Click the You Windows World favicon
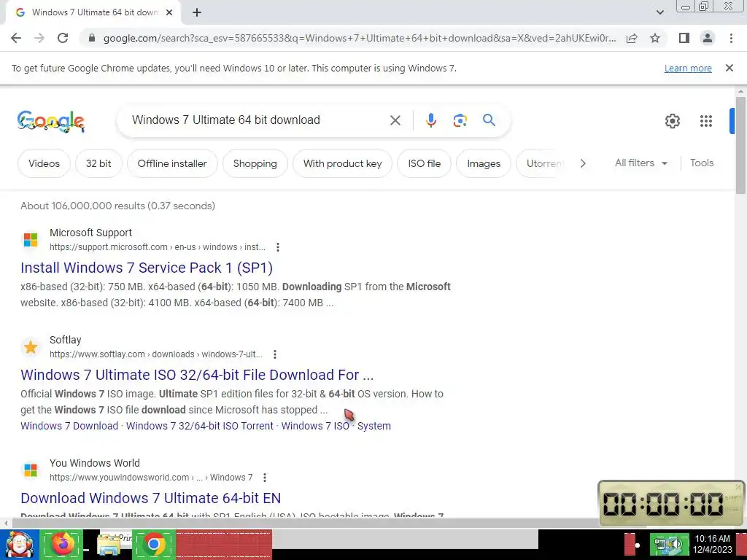 [x=31, y=470]
